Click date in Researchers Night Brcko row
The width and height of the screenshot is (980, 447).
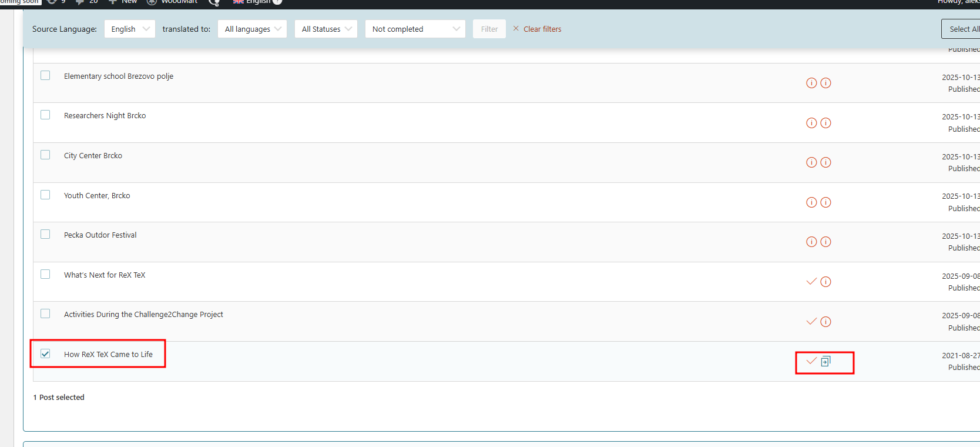961,117
